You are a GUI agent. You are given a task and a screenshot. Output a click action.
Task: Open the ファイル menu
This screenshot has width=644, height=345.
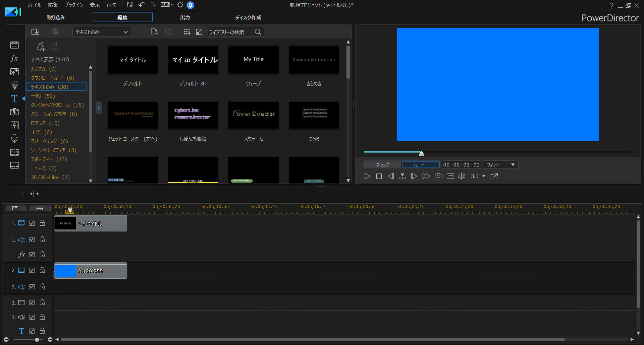[x=34, y=5]
